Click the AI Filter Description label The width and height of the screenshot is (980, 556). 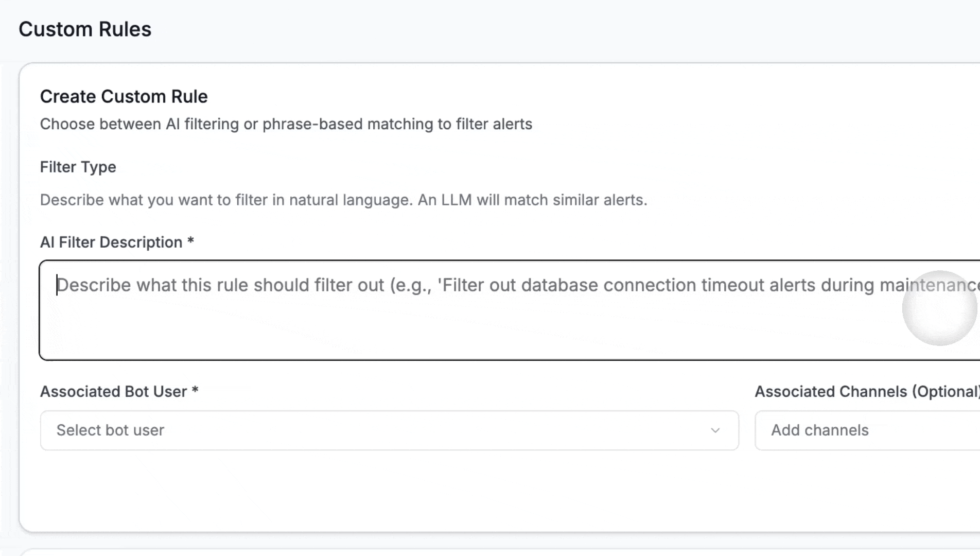tap(111, 242)
